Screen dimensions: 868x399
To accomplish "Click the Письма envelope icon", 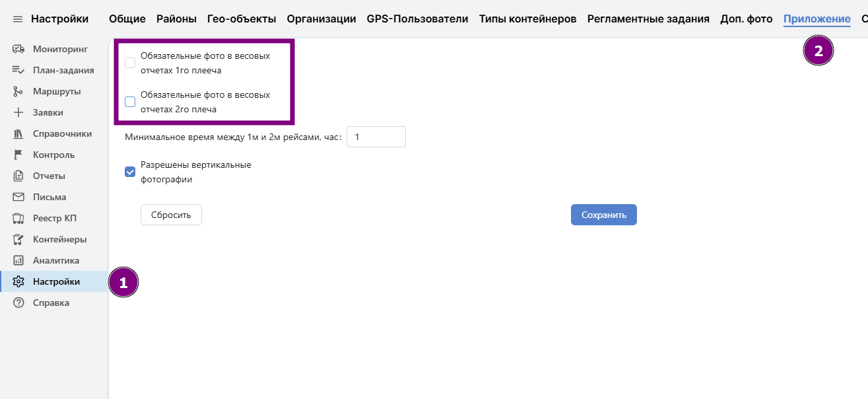I will click(x=18, y=197).
